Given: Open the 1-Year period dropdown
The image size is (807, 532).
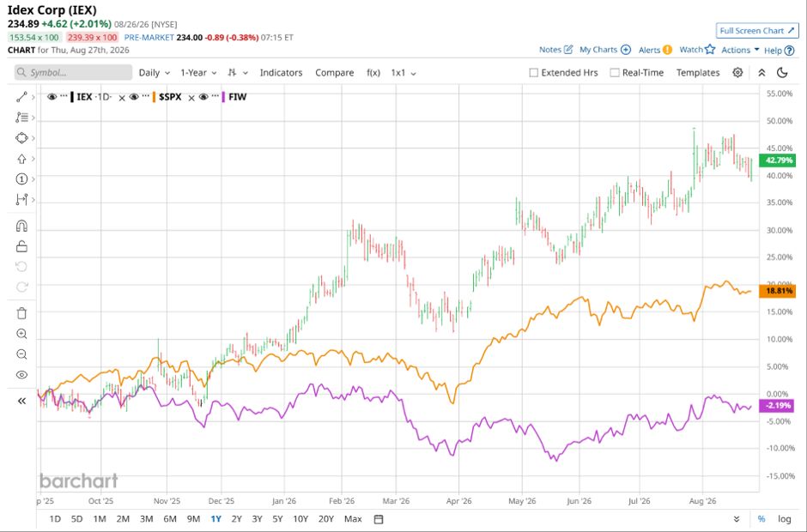Looking at the screenshot, I should pos(198,73).
